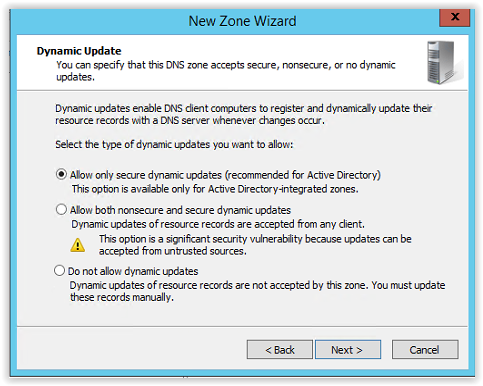The height and width of the screenshot is (386, 483).
Task: Click the New Zone Wizard title bar
Action: (242, 21)
